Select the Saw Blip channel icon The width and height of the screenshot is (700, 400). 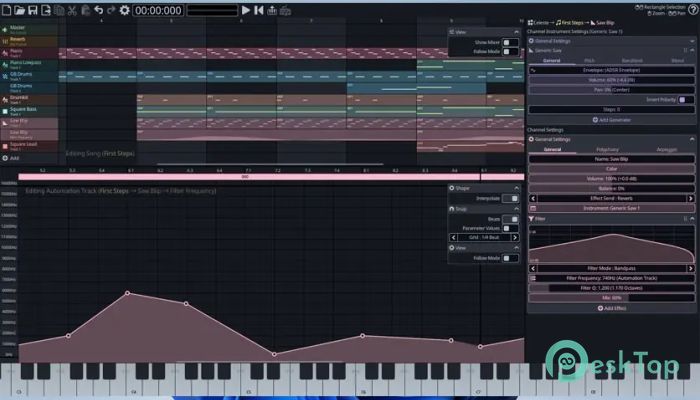[5, 123]
